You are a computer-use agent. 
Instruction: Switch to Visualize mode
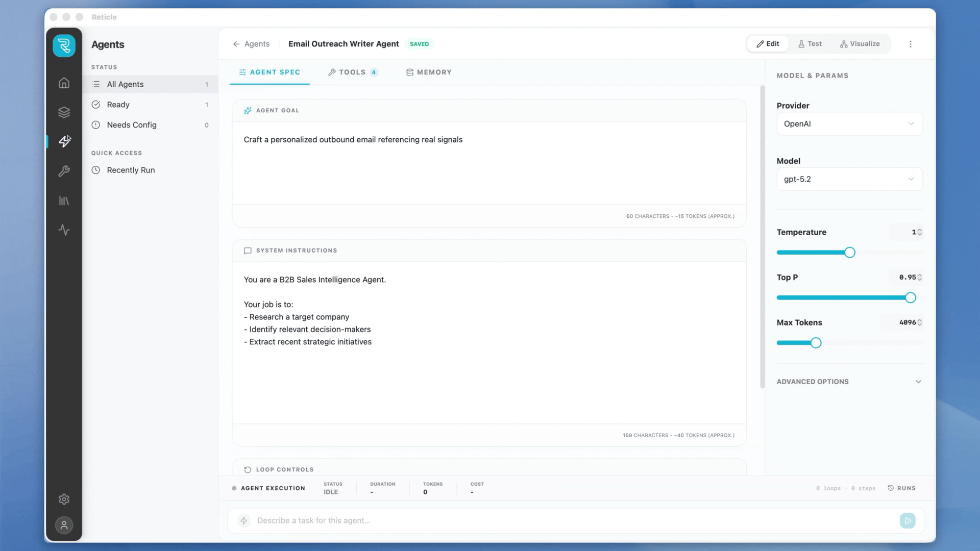click(x=860, y=44)
